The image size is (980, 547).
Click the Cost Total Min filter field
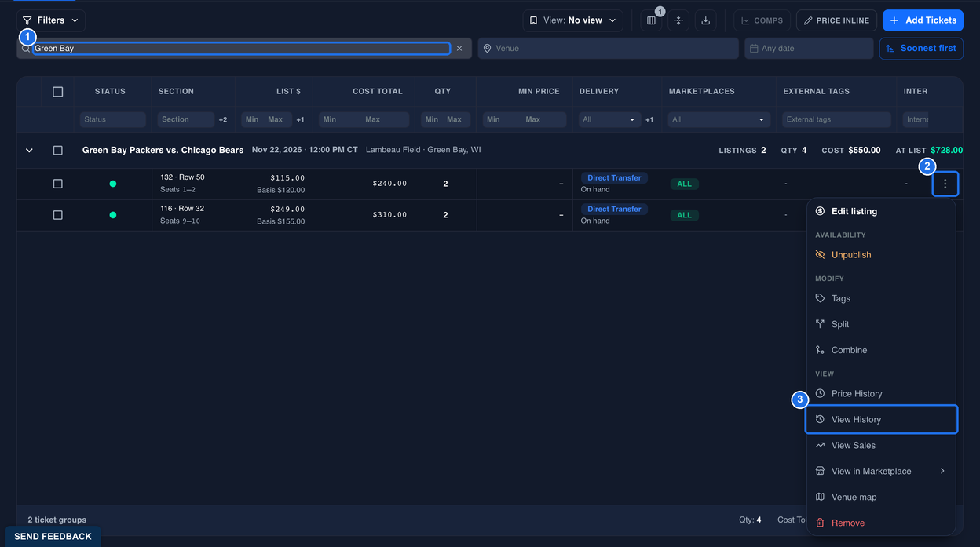[340, 119]
